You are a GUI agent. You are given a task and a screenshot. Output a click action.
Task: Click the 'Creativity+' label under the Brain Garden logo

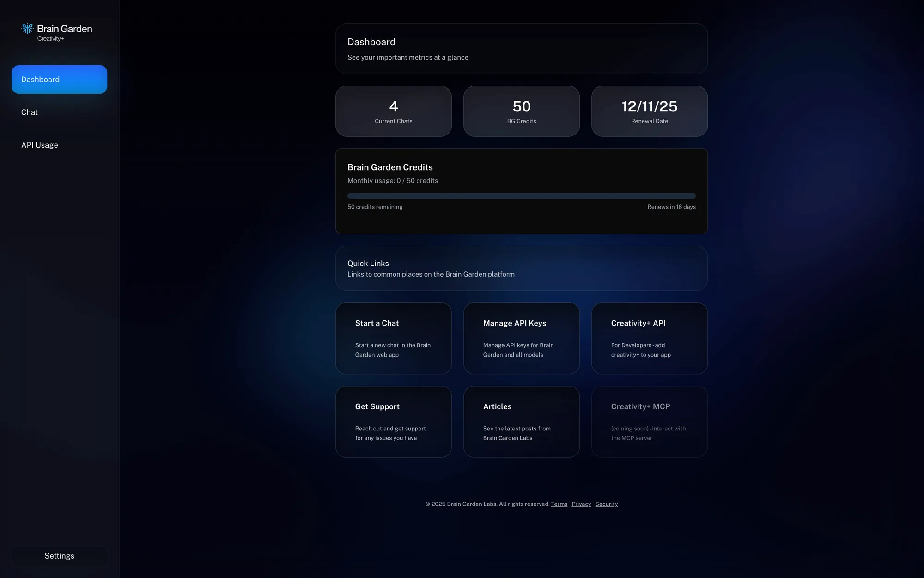coord(51,39)
